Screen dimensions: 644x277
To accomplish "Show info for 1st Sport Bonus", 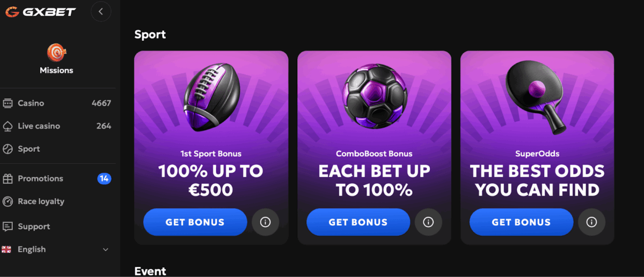I will (265, 222).
